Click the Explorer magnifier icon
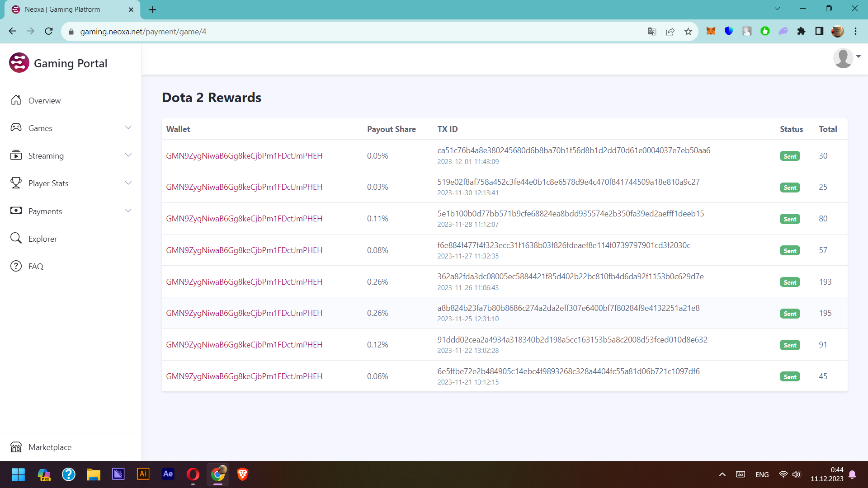This screenshot has height=488, width=868. tap(16, 238)
